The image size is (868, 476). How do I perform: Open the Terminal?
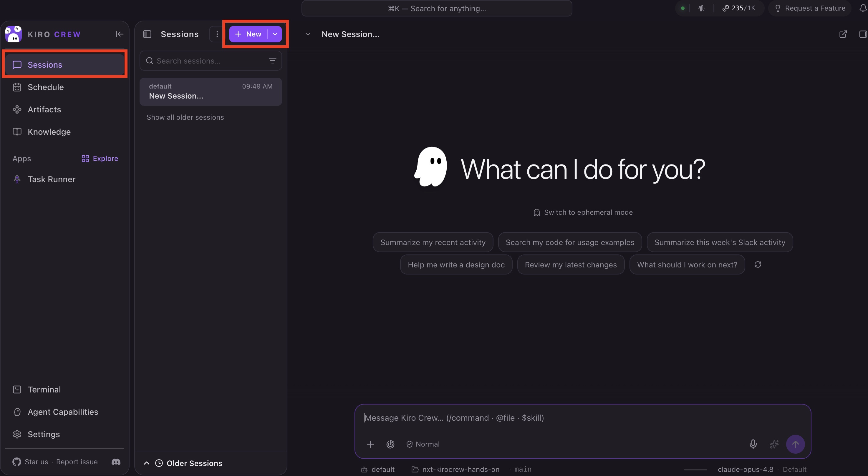[x=65, y=390]
